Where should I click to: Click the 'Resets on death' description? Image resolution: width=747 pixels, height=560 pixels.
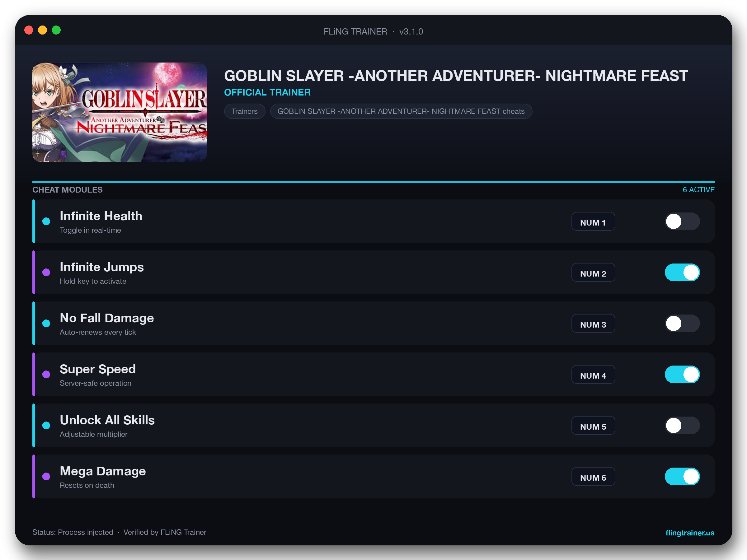[87, 485]
